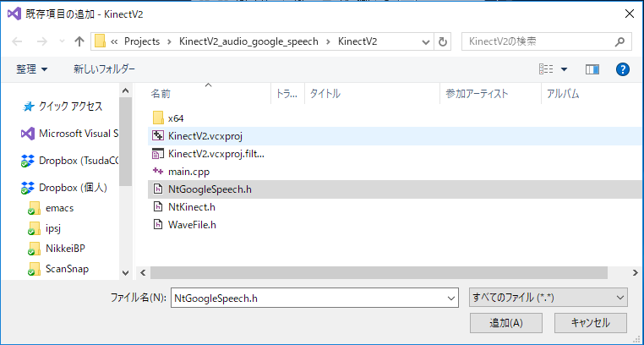Viewport: 644px width, 345px height.
Task: Click the help question mark icon
Action: pyautogui.click(x=623, y=68)
